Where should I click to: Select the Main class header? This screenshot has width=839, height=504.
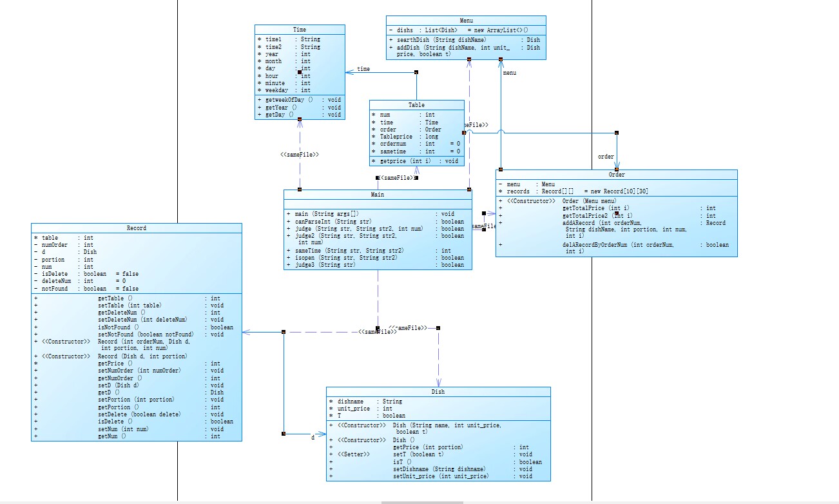pos(378,194)
